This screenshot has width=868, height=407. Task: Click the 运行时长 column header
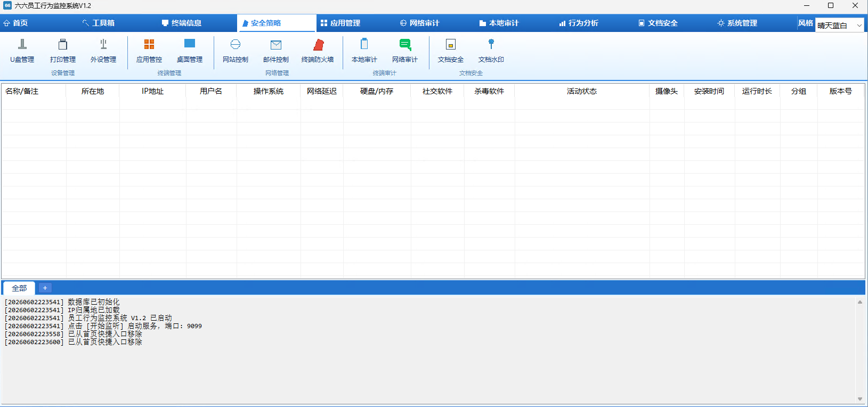pos(757,91)
